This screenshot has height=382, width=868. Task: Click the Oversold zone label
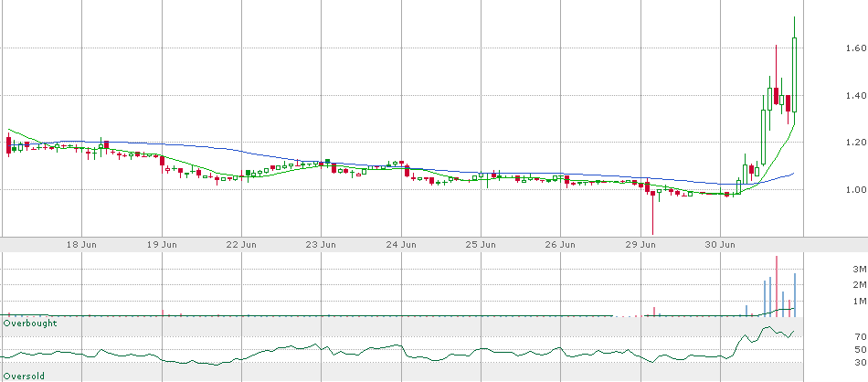[x=25, y=376]
